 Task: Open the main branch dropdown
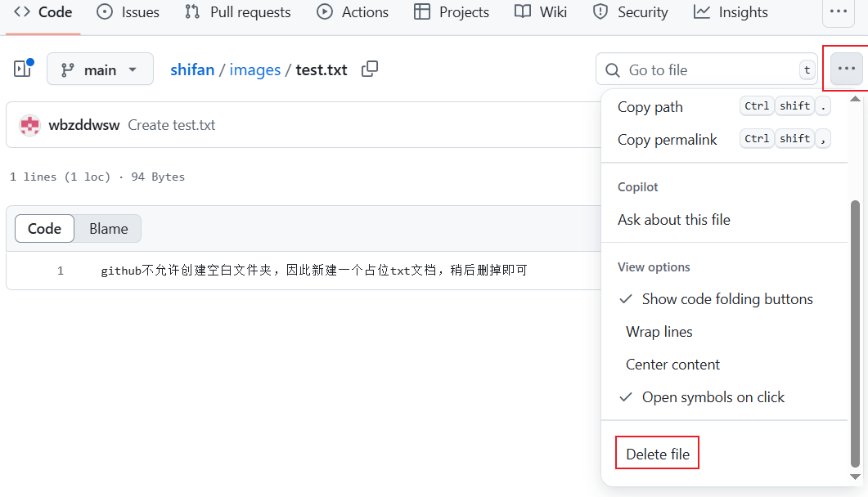[100, 69]
